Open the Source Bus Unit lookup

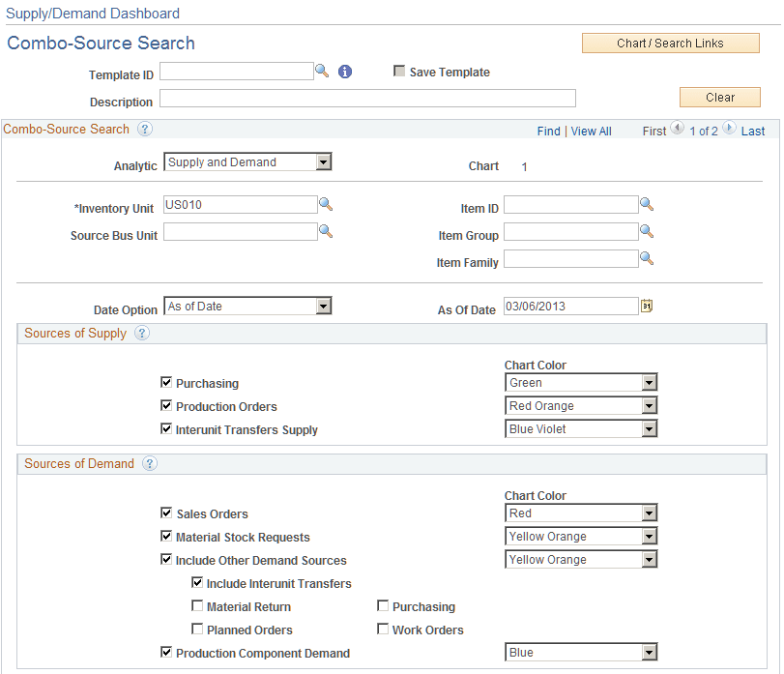click(x=326, y=232)
